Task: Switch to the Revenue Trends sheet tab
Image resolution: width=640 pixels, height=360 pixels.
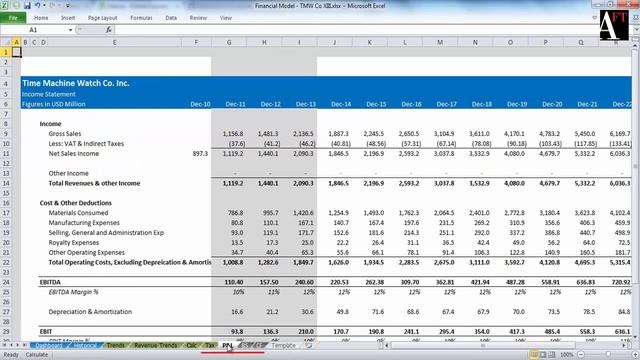Action: pyautogui.click(x=156, y=346)
